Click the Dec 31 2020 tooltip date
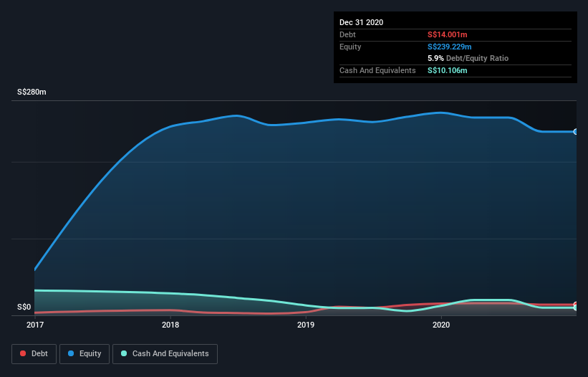This screenshot has width=588, height=377. [361, 22]
